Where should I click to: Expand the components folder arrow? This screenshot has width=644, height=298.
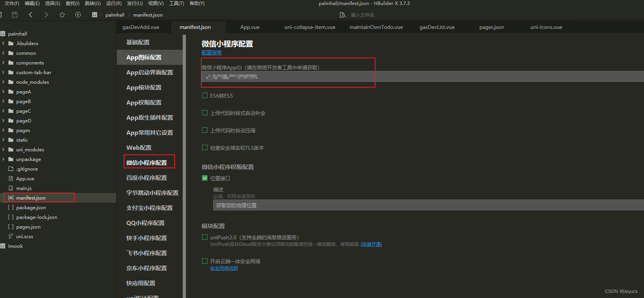coord(3,63)
